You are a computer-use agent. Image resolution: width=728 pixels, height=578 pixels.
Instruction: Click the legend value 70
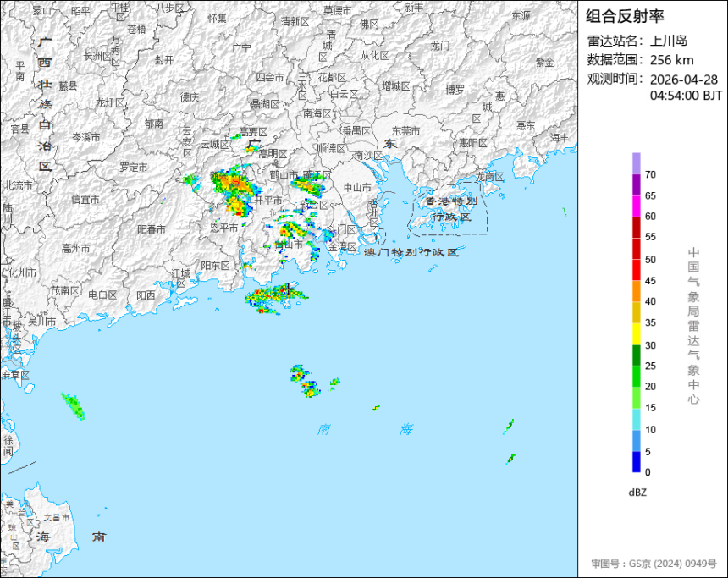(x=650, y=174)
